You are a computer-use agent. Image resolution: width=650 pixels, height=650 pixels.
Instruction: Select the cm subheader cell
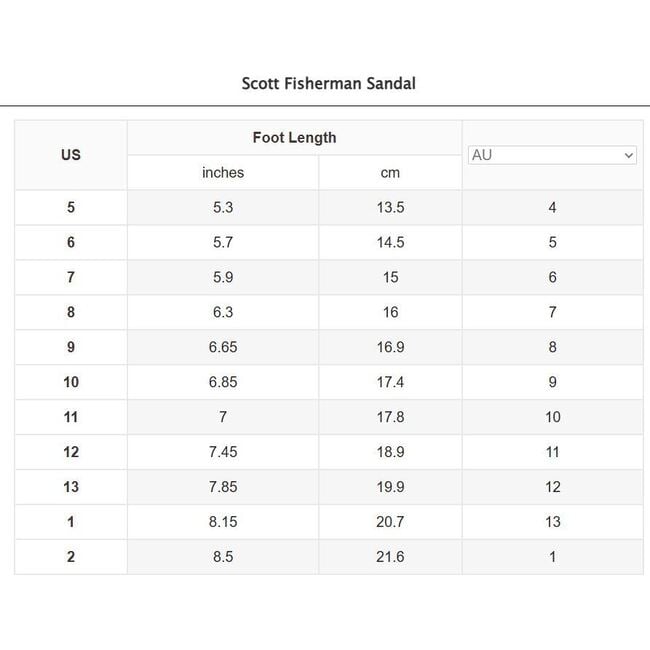coord(390,173)
